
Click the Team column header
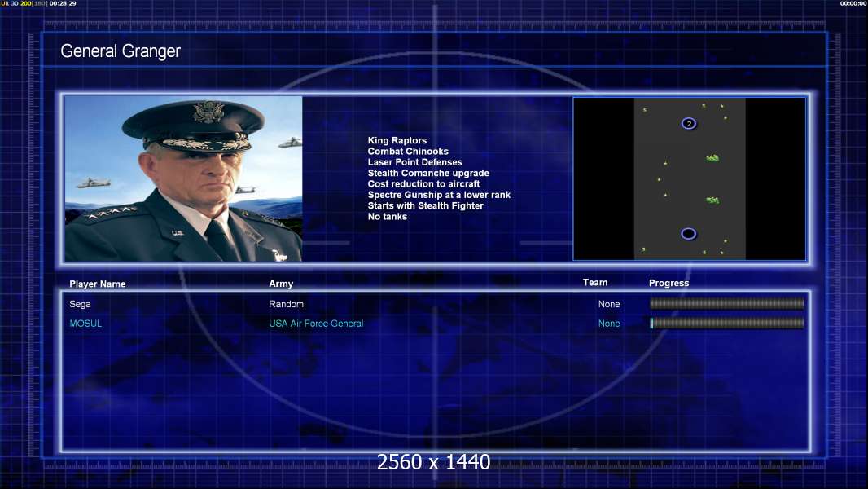tap(595, 283)
